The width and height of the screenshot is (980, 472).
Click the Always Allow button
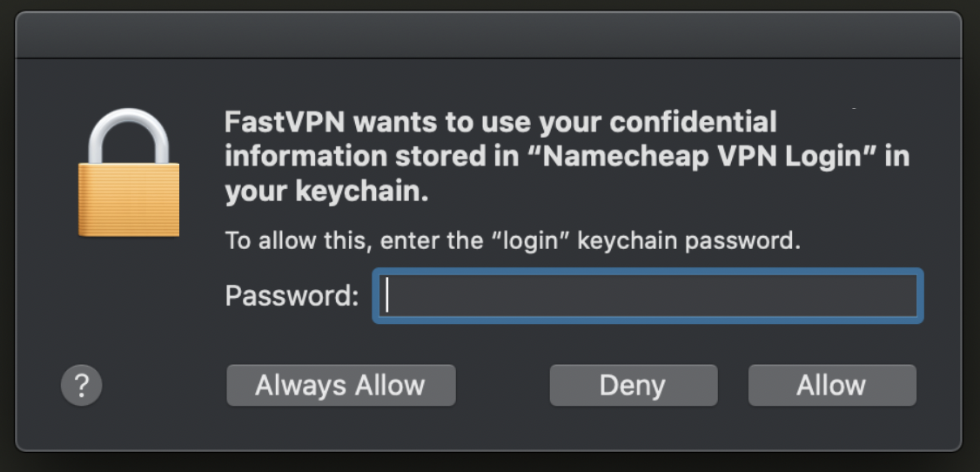coord(340,385)
